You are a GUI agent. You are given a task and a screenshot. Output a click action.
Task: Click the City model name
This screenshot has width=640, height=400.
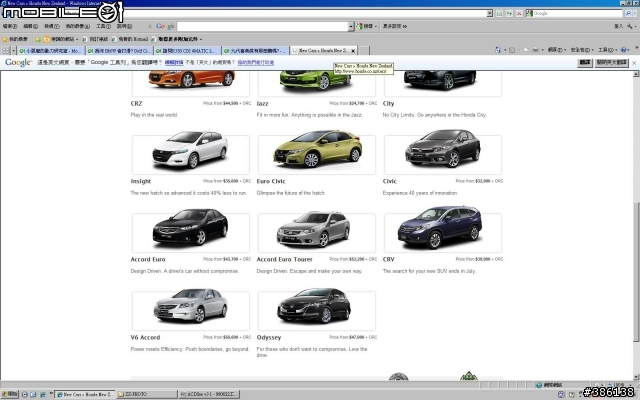coord(388,104)
